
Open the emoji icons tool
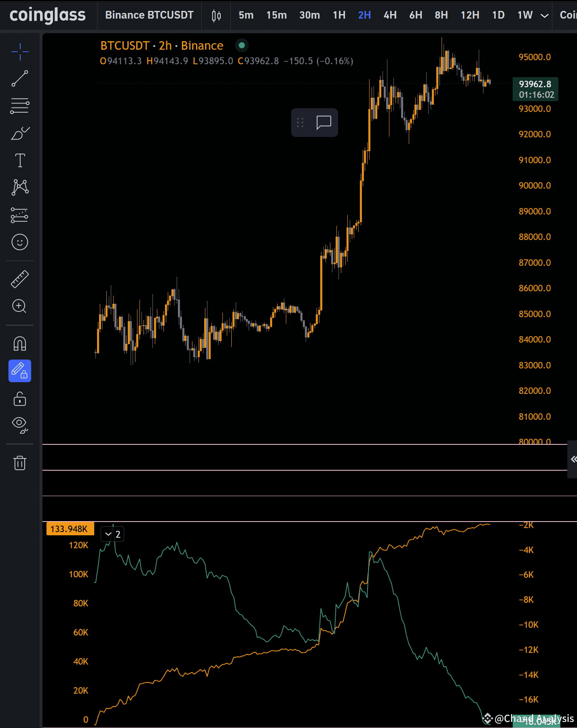(x=20, y=242)
